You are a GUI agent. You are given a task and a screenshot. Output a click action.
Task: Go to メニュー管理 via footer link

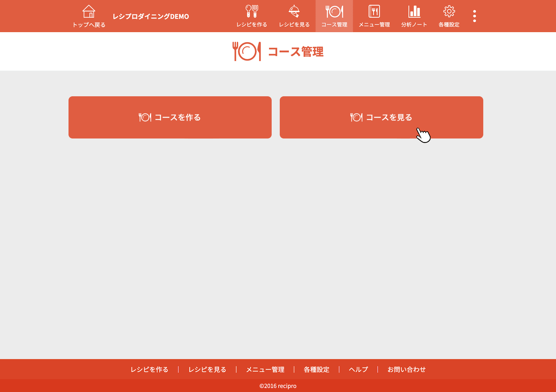click(x=265, y=369)
